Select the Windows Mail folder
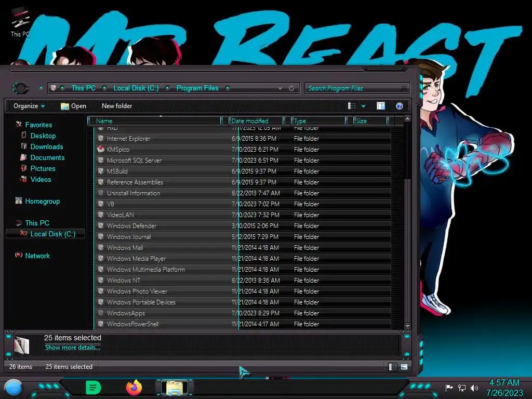 243,247
